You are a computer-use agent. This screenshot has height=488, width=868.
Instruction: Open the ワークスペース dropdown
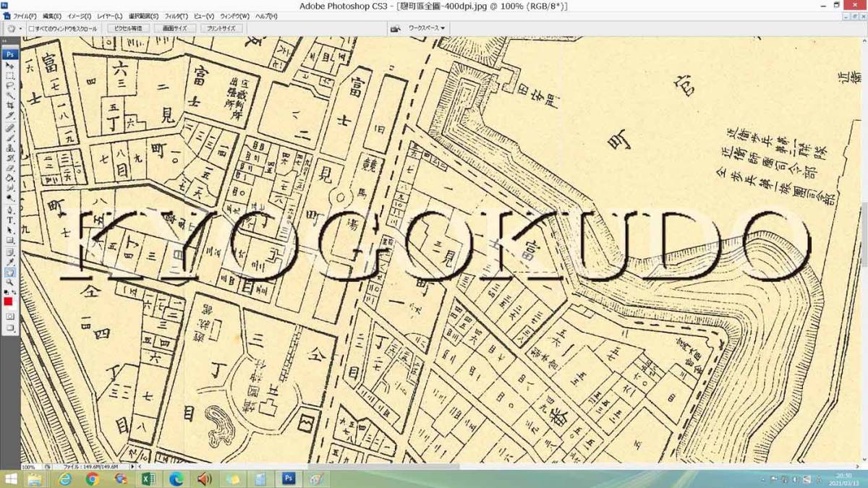point(426,28)
